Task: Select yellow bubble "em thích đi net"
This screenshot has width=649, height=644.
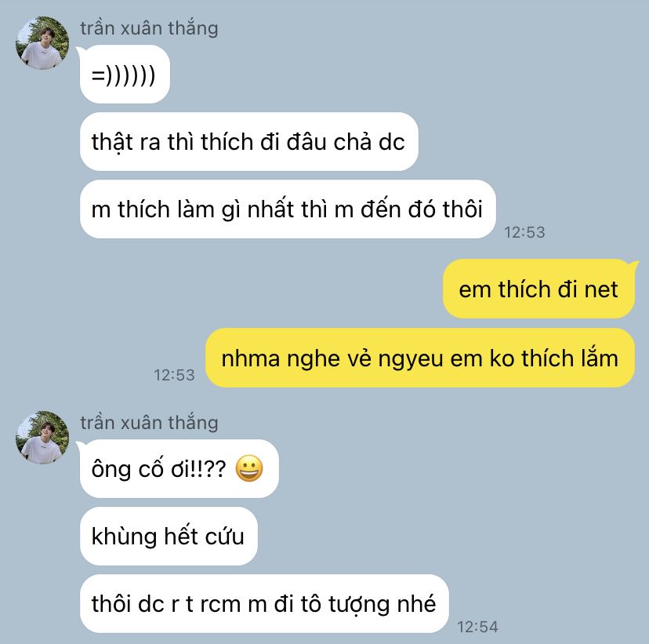Action: (539, 289)
